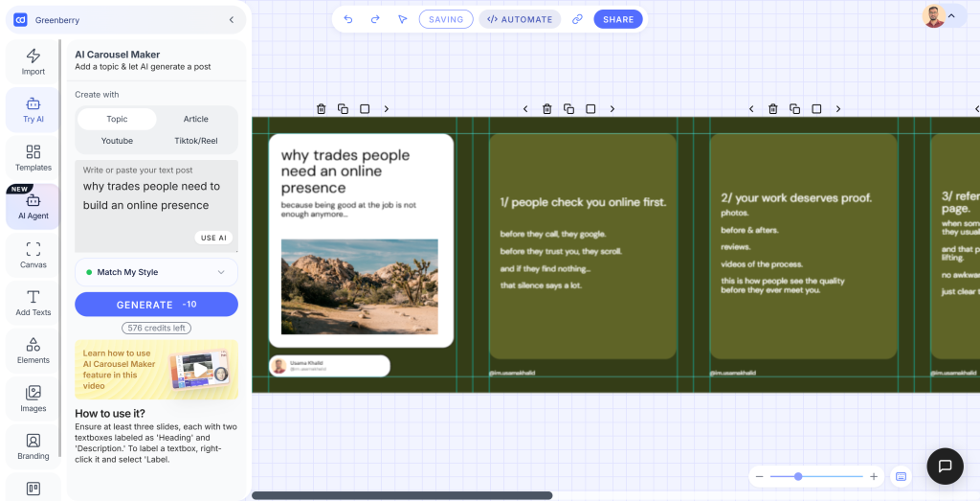The height and width of the screenshot is (501, 980).
Task: Select the Topic tab
Action: point(117,119)
